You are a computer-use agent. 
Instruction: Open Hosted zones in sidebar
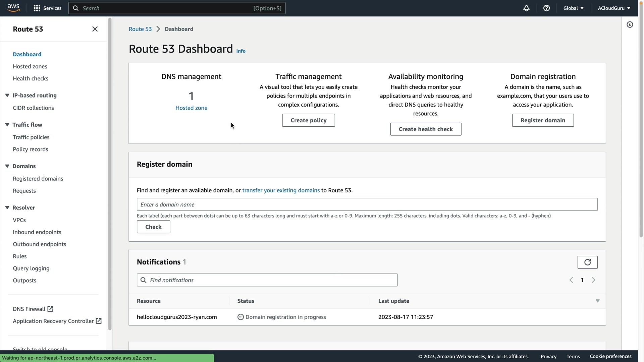(30, 66)
